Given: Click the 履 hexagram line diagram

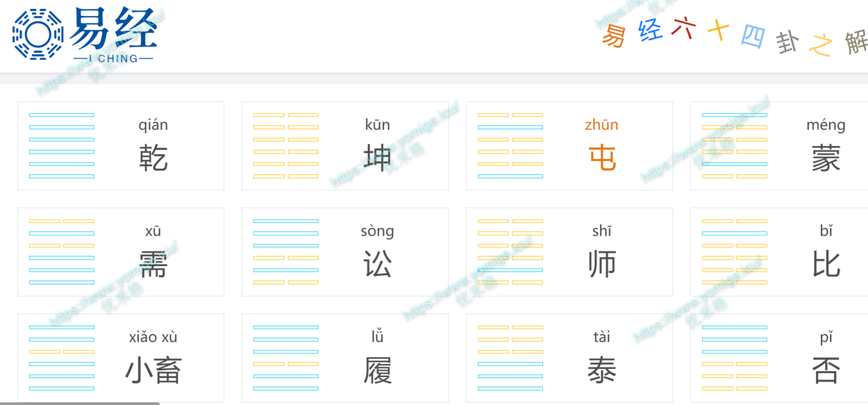Looking at the screenshot, I should pyautogui.click(x=286, y=358).
